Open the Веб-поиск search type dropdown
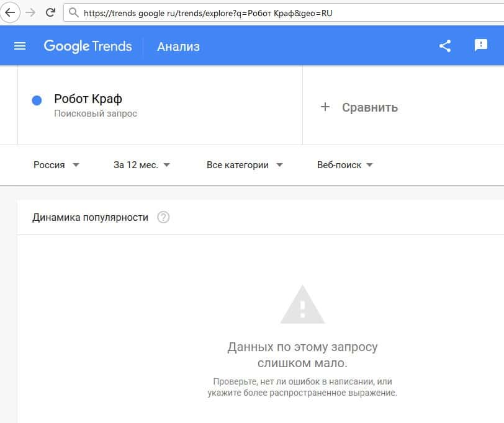 344,165
